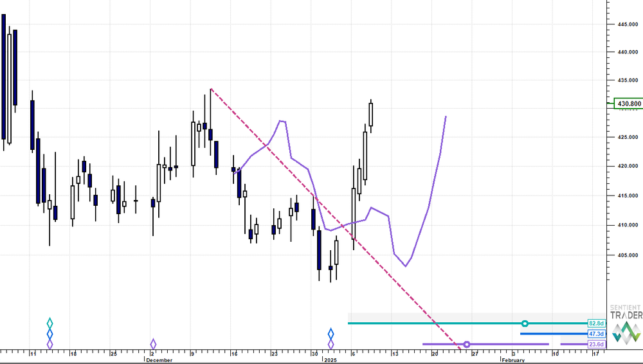Click the 430.800 current price tag
This screenshot has width=643, height=364.
coord(628,104)
